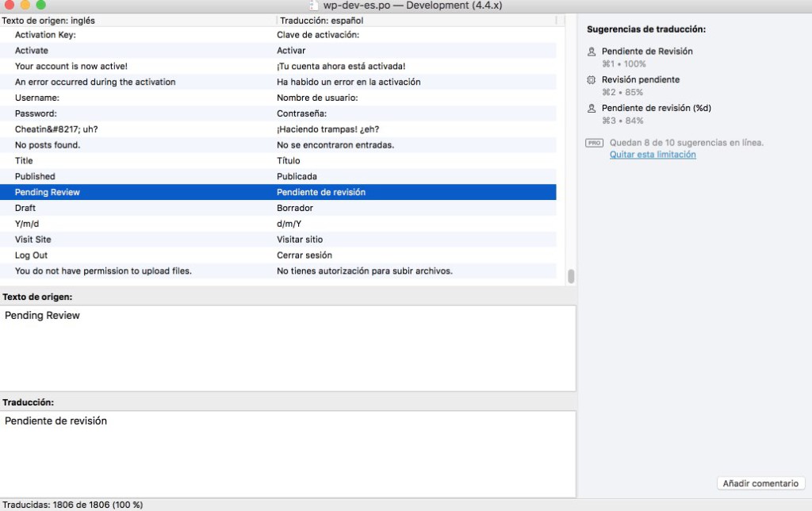Click the scrollbar of the string list
This screenshot has width=812, height=511.
[569, 275]
